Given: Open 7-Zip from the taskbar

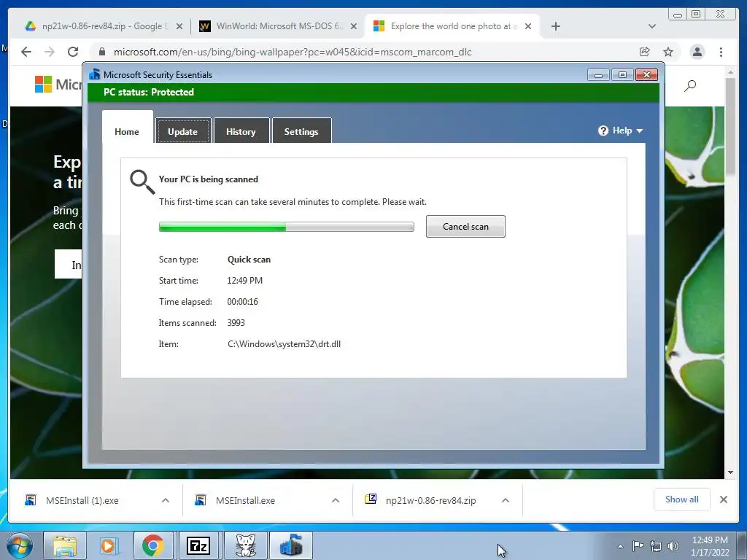Looking at the screenshot, I should (198, 545).
